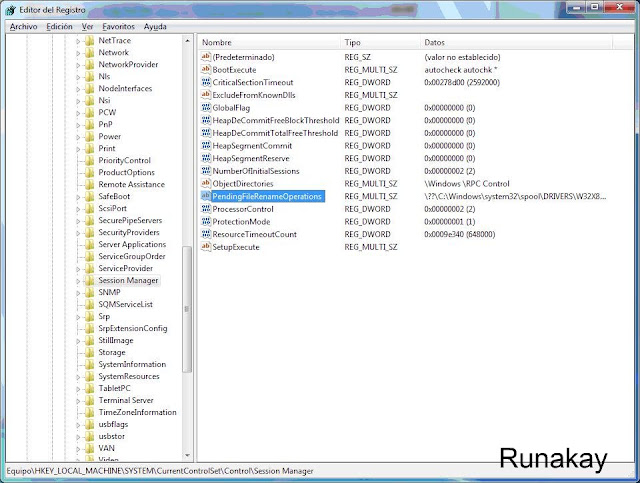
Task: Open the Favoritos menu
Action: 118,27
